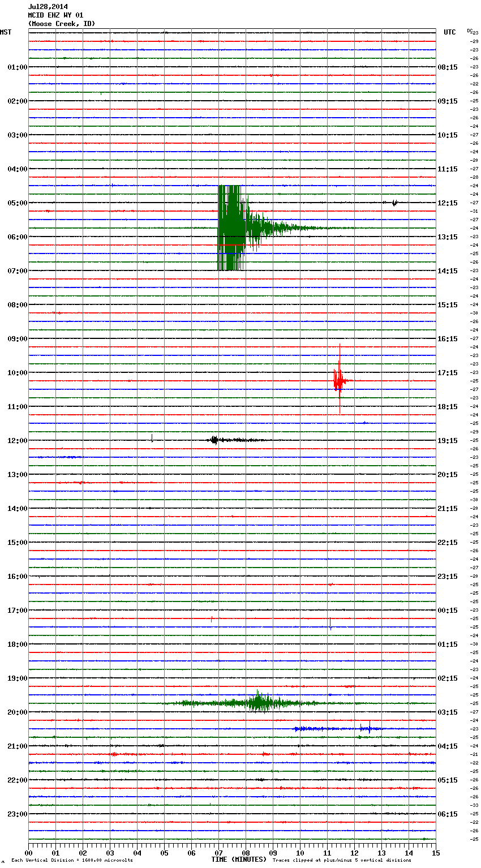Select the 19:15 UTC time label
481x868 pixels.
coord(448,441)
